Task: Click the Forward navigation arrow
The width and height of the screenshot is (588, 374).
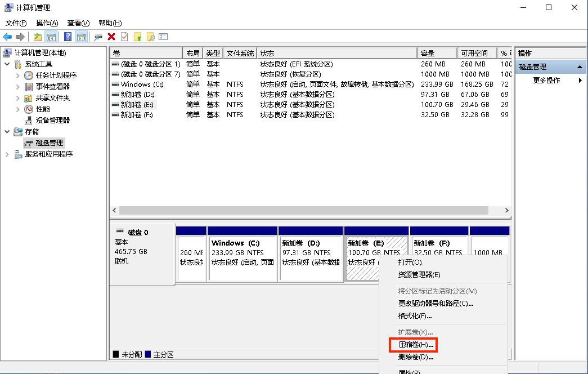Action: 19,37
